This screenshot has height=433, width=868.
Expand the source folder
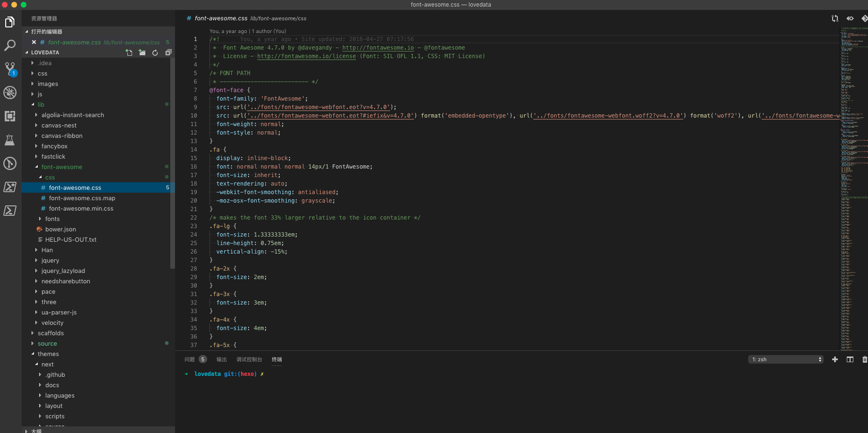point(98,343)
